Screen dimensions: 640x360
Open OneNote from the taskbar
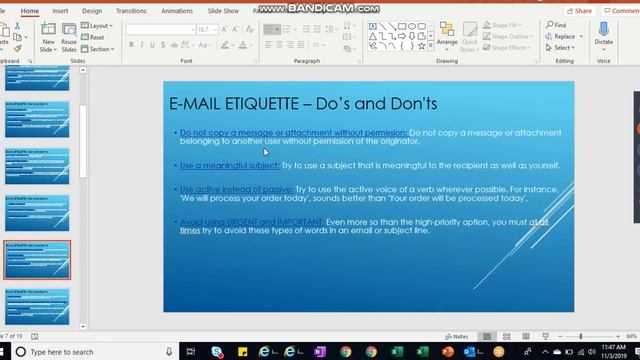tap(320, 352)
